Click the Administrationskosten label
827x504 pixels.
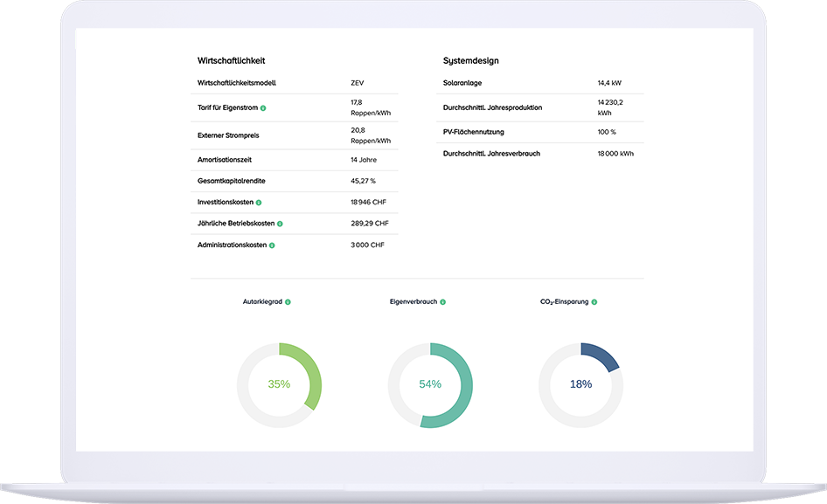click(x=232, y=245)
